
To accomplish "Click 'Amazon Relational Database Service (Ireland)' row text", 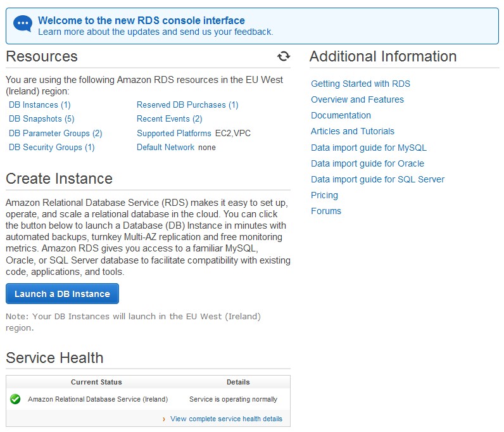I will point(98,399).
